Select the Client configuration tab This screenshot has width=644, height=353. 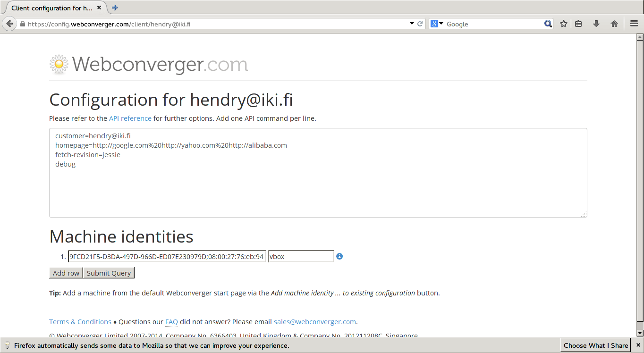(55, 8)
